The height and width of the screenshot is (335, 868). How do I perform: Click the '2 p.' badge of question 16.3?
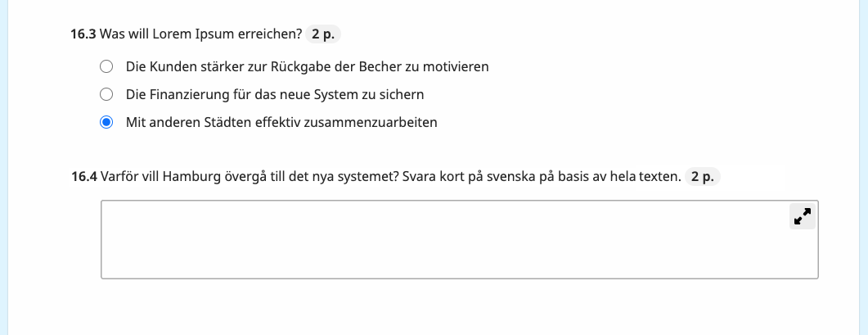pos(322,34)
